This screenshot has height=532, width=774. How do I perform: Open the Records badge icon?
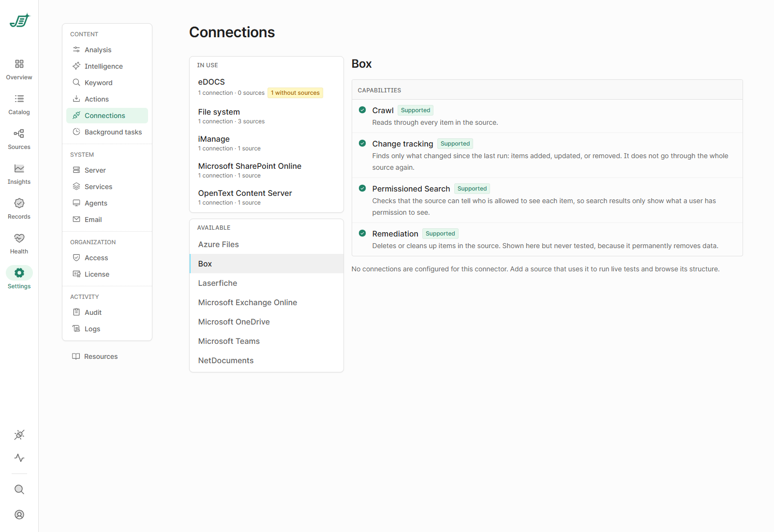coord(19,203)
